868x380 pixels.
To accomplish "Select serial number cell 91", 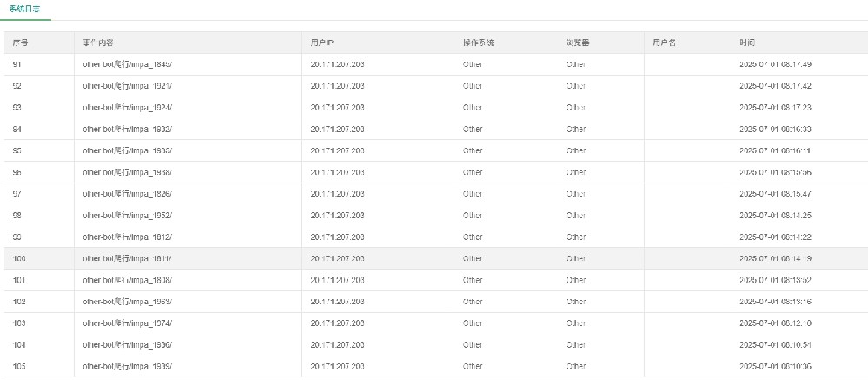I will pos(17,64).
